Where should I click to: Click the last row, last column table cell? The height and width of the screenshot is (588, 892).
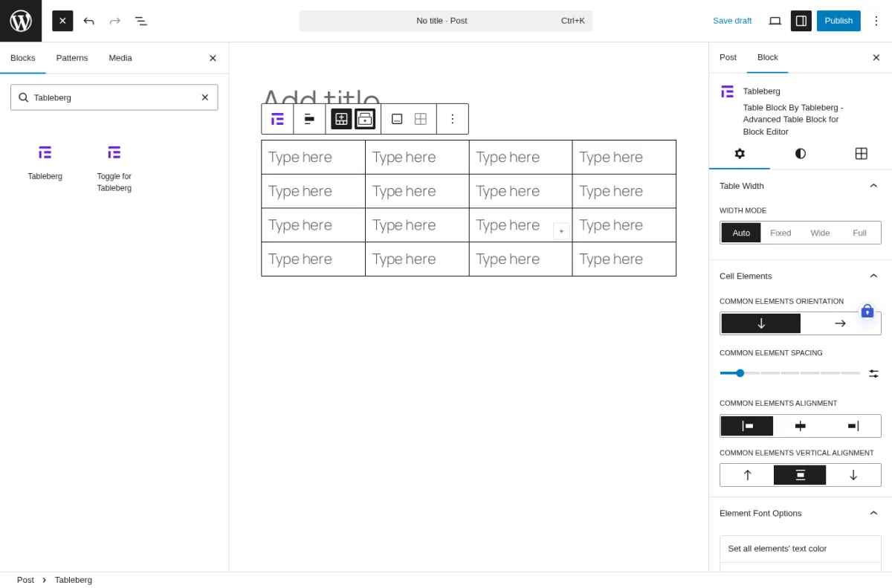624,259
